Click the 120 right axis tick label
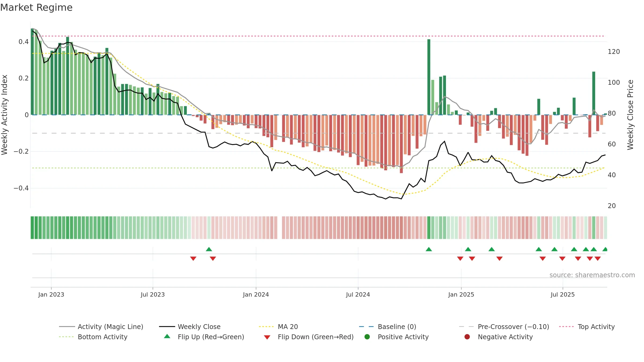The image size is (644, 362). pyautogui.click(x=614, y=51)
